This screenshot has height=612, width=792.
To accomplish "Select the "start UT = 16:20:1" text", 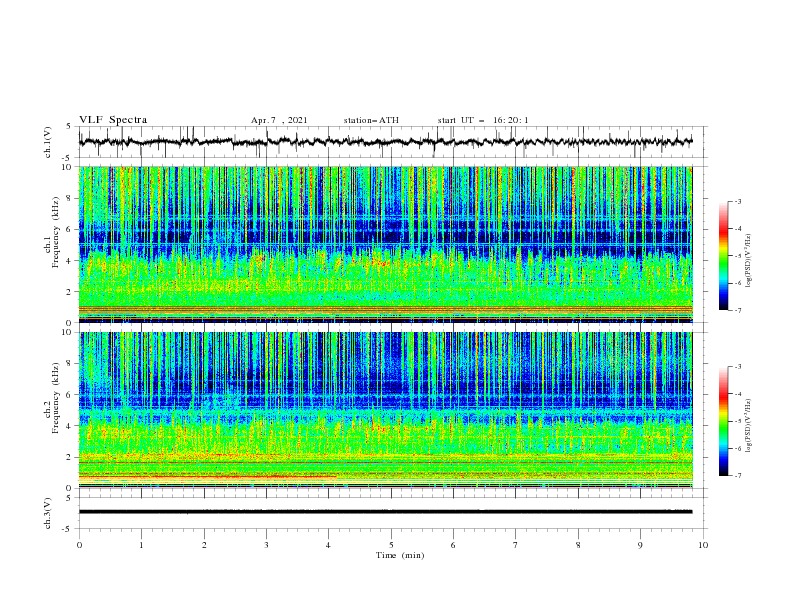I will click(482, 120).
